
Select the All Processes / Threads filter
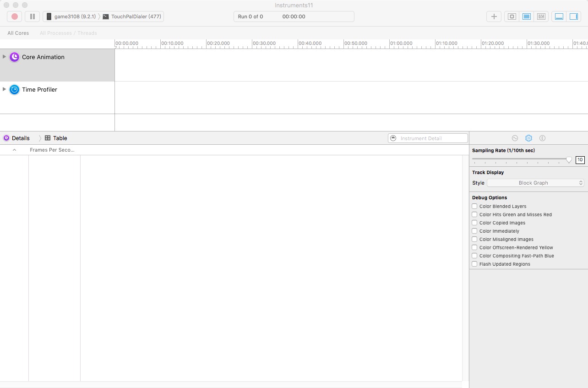point(68,33)
